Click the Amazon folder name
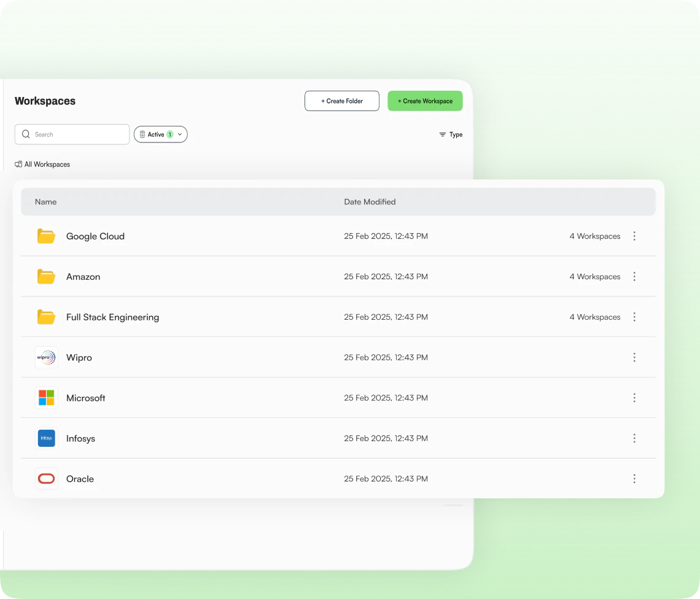Viewport: 700px width, 599px height. pos(83,277)
